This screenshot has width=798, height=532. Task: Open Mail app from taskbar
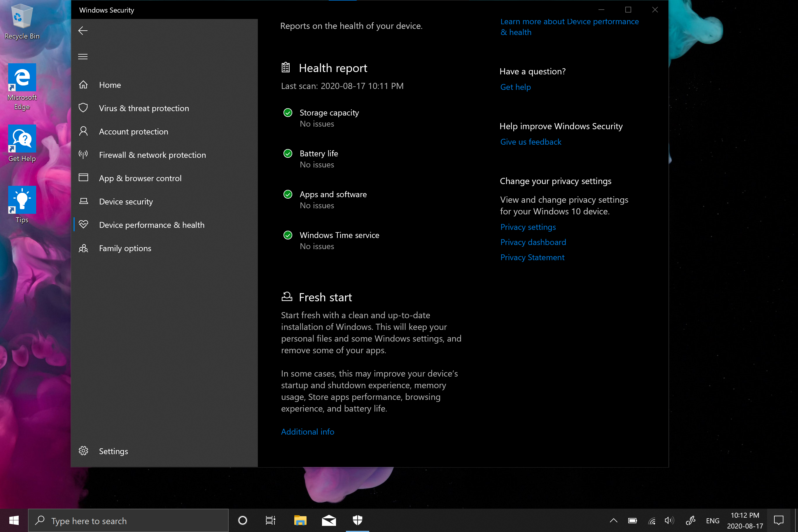click(329, 520)
